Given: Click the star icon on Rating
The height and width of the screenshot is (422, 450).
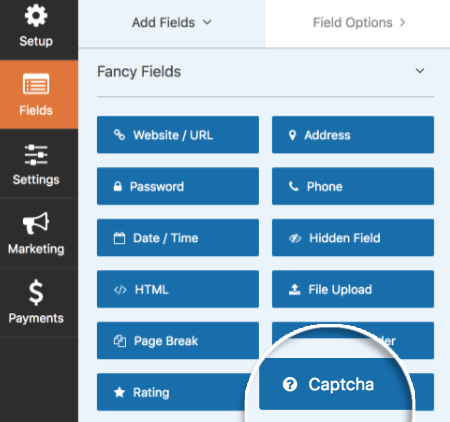Looking at the screenshot, I should 119,392.
